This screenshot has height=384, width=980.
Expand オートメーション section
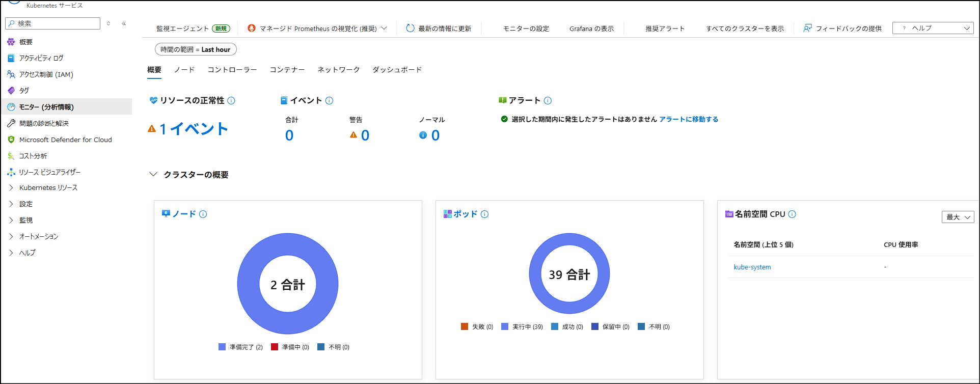coord(11,236)
